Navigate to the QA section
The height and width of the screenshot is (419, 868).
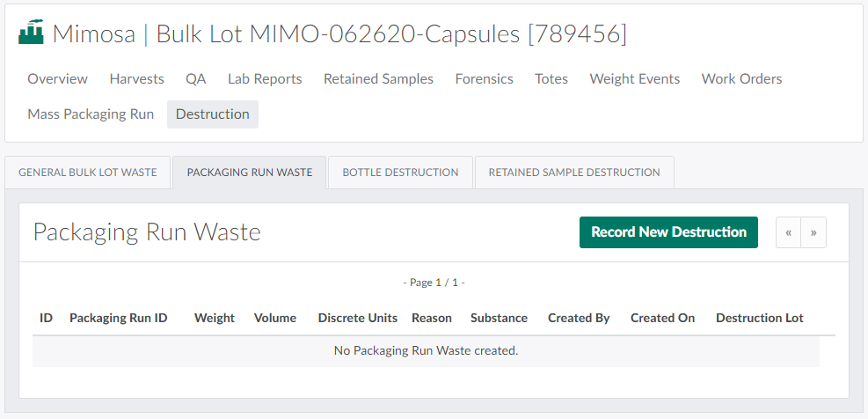(195, 79)
